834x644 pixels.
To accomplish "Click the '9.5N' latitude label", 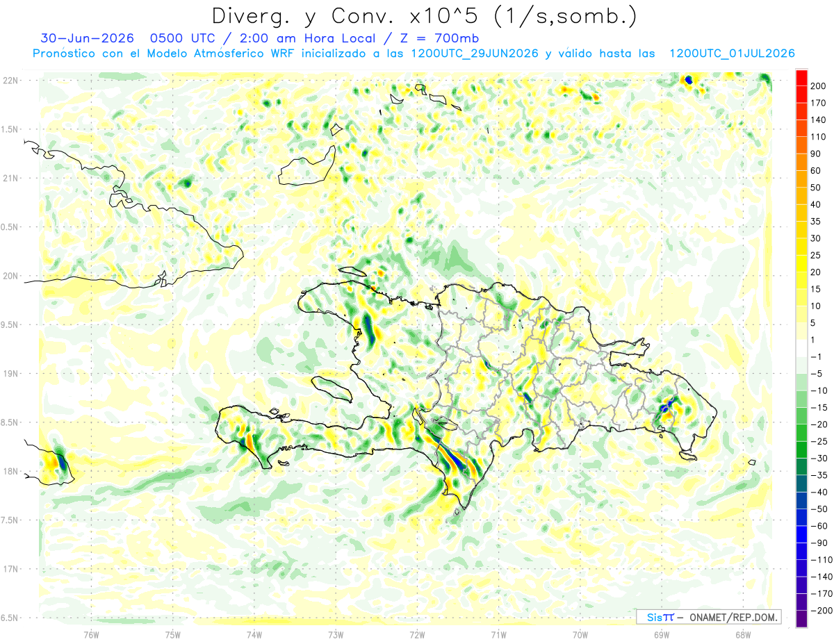I will [10, 324].
